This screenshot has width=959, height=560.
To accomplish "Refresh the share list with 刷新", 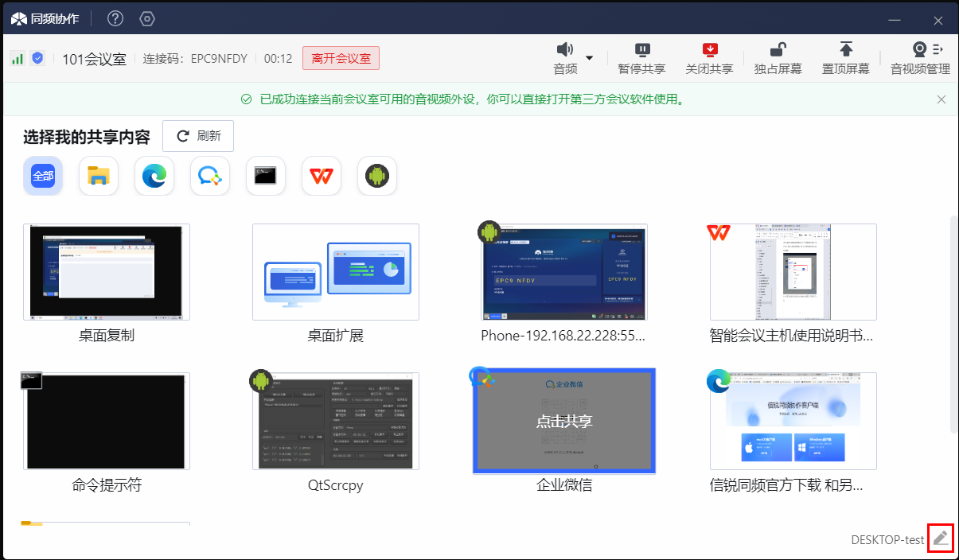I will coord(198,136).
